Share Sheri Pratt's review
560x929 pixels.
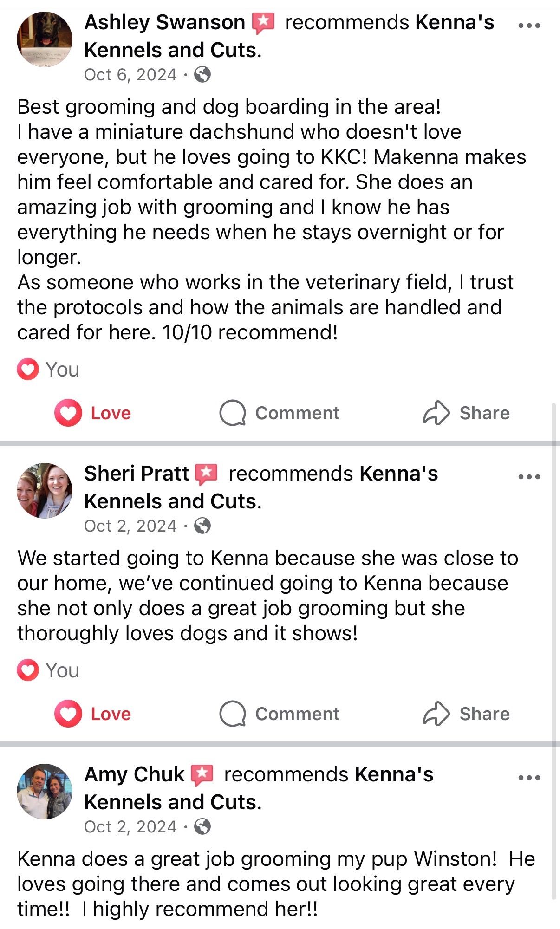(466, 714)
